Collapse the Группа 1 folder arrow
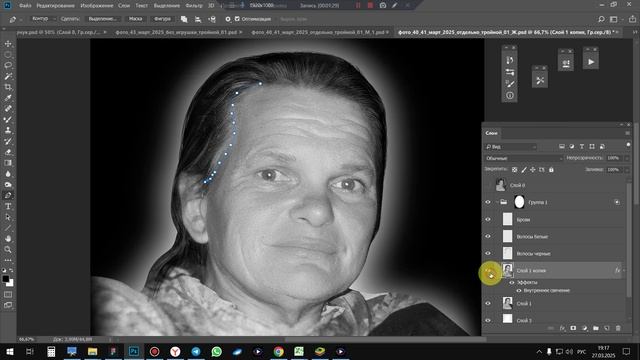This screenshot has height=360, width=640. [497, 202]
